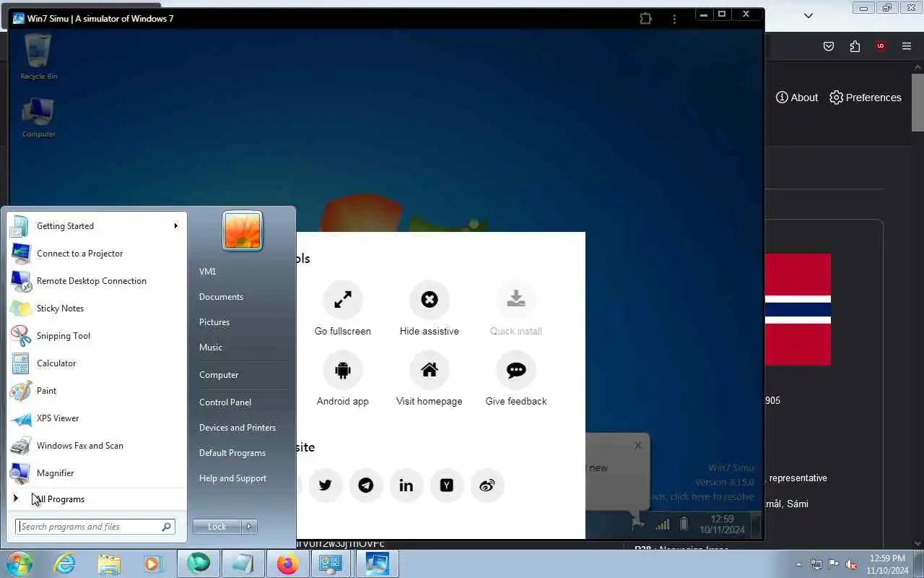
Task: Click the Quick install download icon
Action: (x=516, y=300)
